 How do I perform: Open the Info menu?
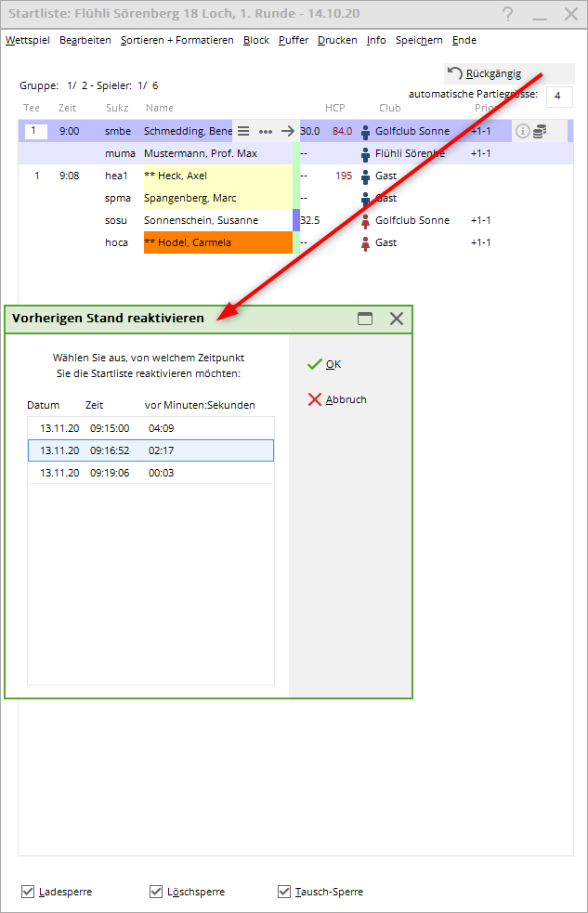[376, 40]
